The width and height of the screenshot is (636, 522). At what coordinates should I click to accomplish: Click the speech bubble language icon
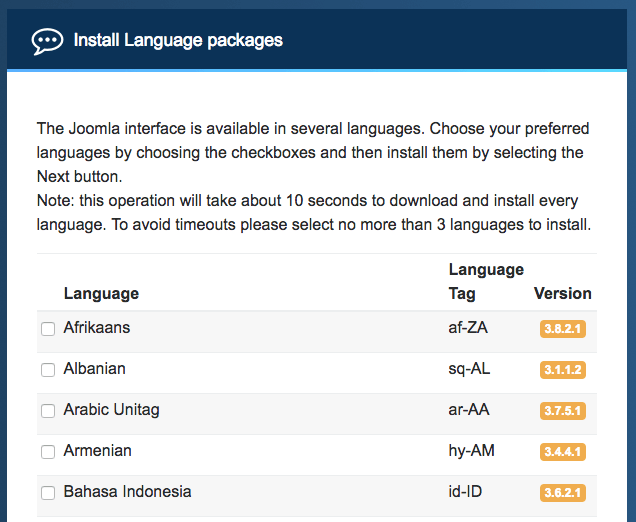(x=47, y=41)
